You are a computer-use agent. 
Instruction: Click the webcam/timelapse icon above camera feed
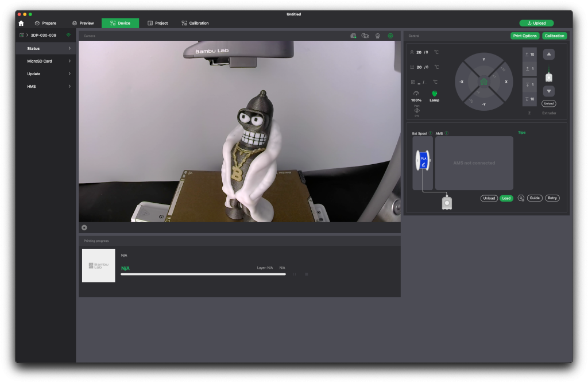pos(378,36)
